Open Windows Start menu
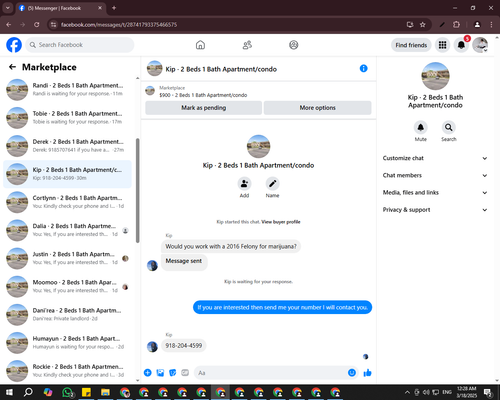 (9, 392)
